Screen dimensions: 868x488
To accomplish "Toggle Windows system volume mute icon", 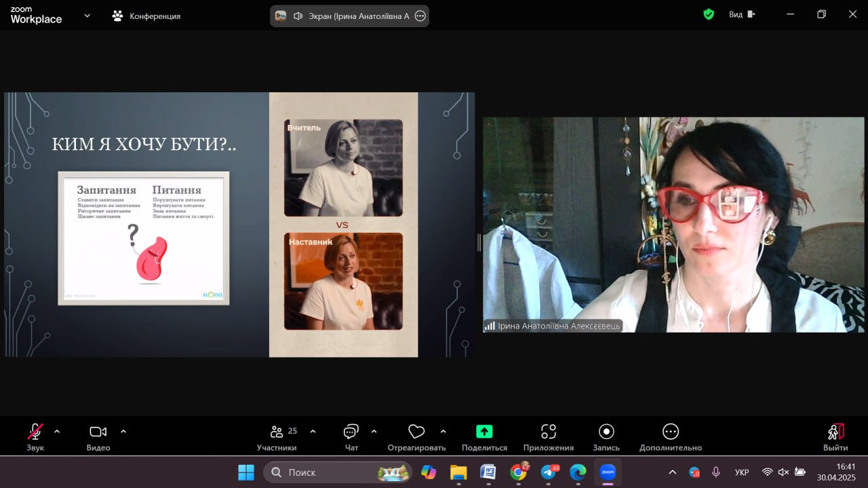I will tap(783, 472).
